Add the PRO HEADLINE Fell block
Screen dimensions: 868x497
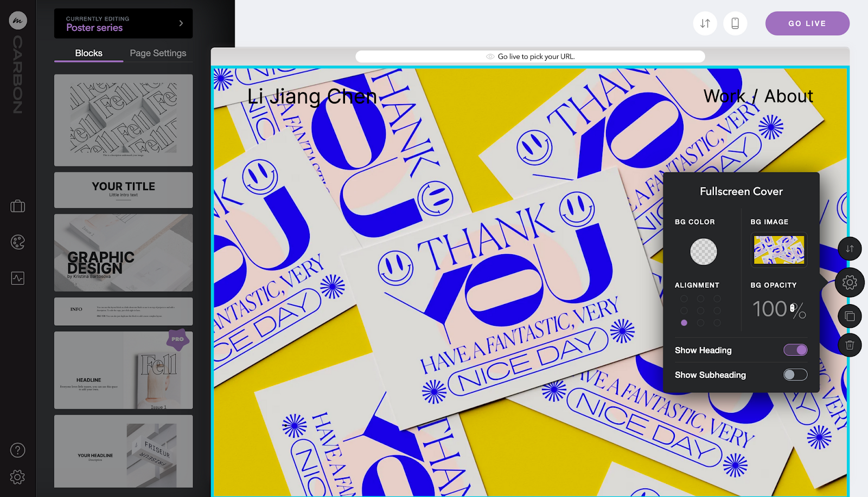click(x=123, y=370)
